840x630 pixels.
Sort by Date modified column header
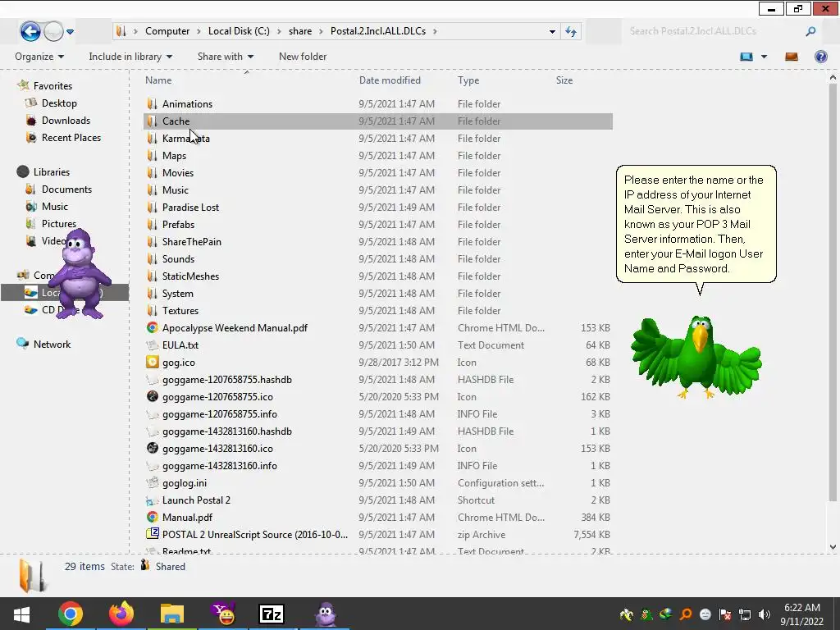[390, 80]
